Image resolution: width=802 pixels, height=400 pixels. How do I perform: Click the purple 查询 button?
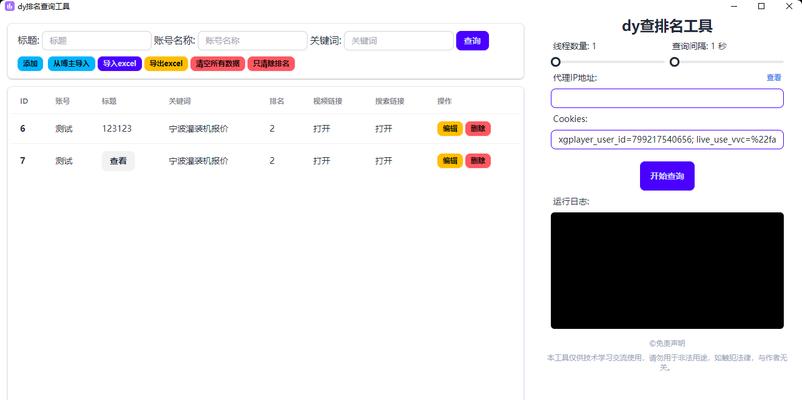(472, 41)
